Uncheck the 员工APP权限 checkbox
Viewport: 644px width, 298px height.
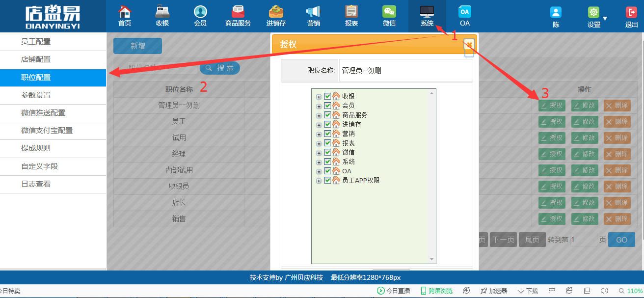(x=327, y=180)
